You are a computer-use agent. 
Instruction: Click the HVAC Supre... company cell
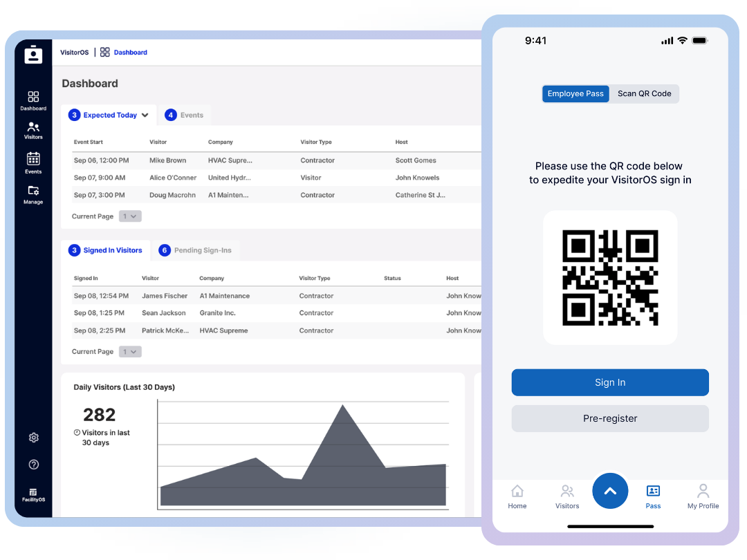(x=230, y=160)
